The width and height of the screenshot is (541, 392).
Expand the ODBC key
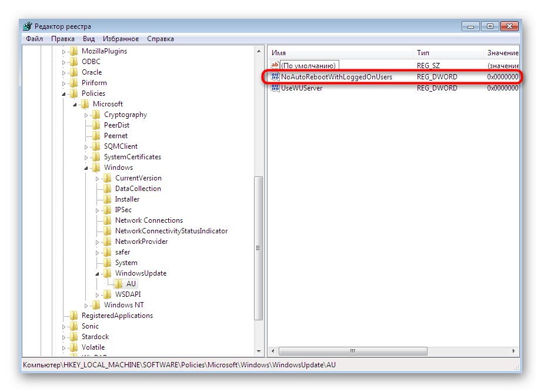64,62
